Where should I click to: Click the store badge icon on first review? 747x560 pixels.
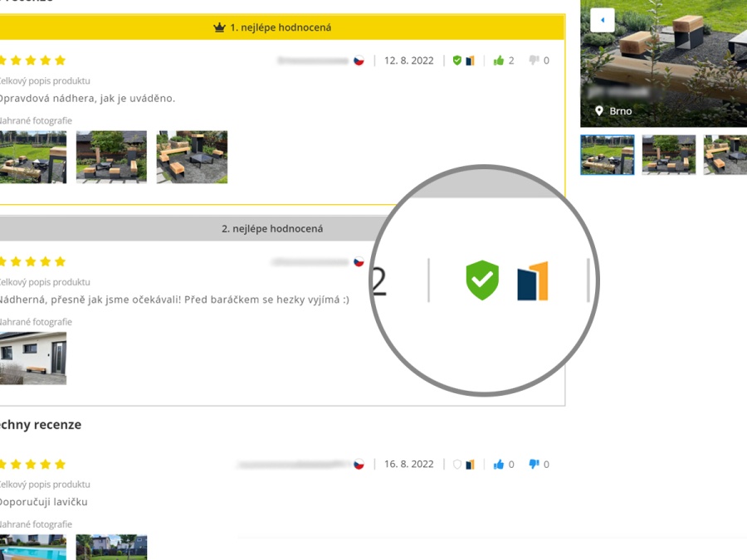(470, 61)
